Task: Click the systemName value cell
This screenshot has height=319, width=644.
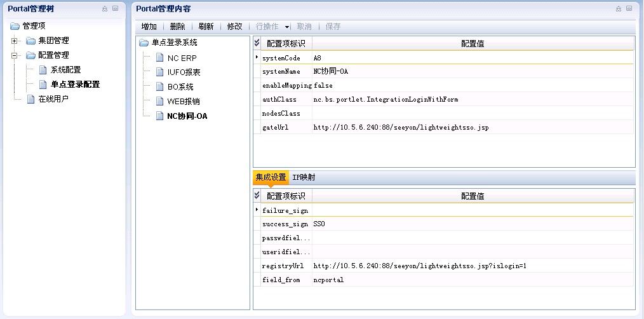Action: pyautogui.click(x=473, y=72)
